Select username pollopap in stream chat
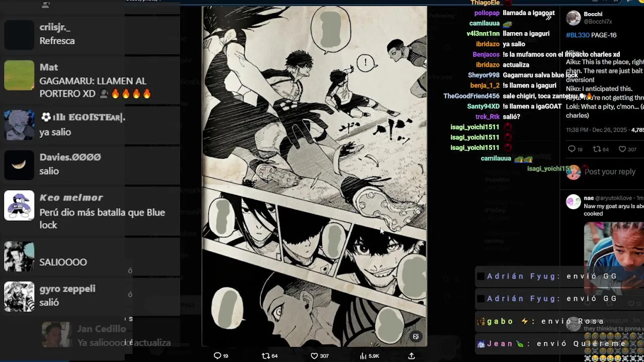This screenshot has width=644, height=362. (487, 13)
